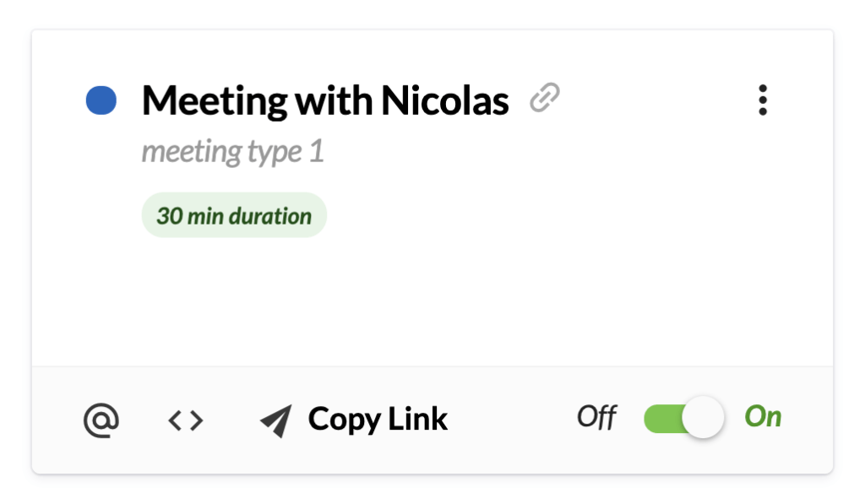Click the word Nicolas in the heading

(444, 101)
